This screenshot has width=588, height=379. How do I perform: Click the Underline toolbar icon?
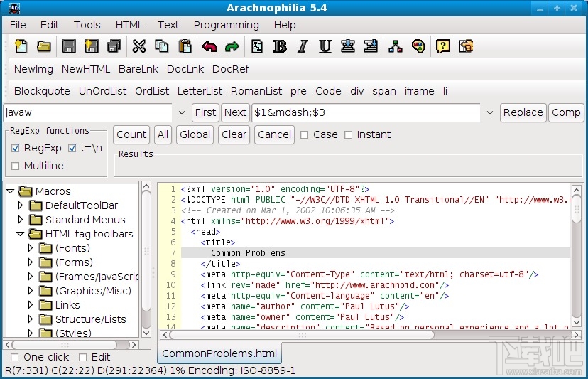pyautogui.click(x=325, y=47)
